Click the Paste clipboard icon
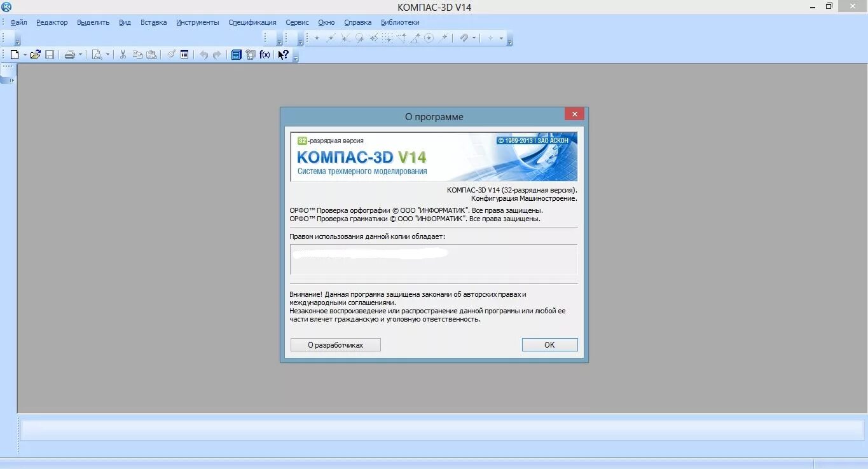The width and height of the screenshot is (868, 469). (151, 55)
